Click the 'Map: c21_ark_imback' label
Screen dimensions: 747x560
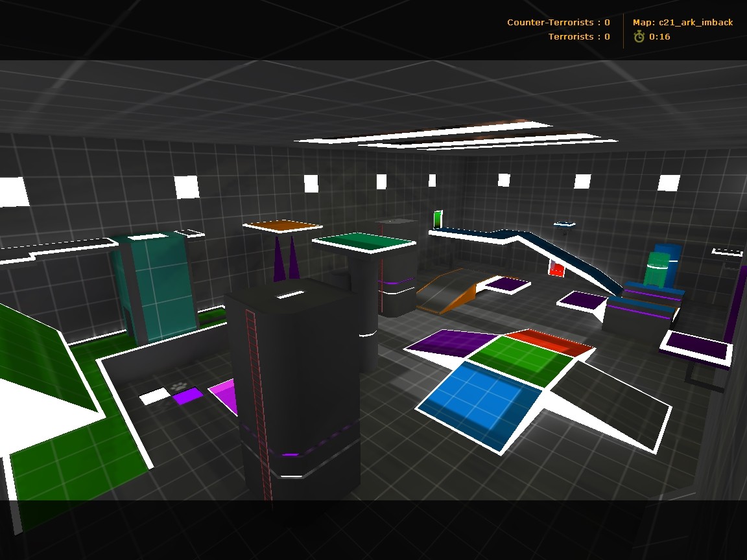683,23
